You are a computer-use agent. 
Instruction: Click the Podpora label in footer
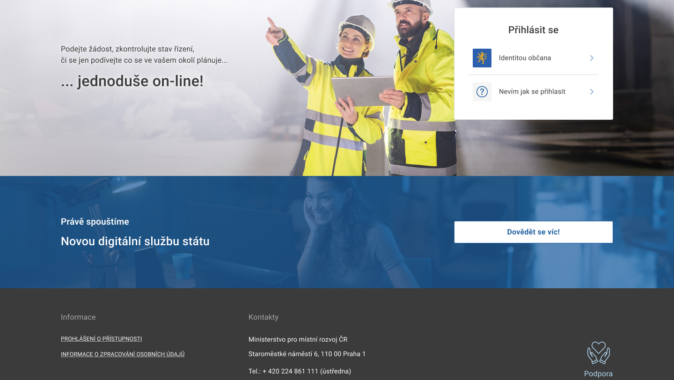(x=598, y=374)
